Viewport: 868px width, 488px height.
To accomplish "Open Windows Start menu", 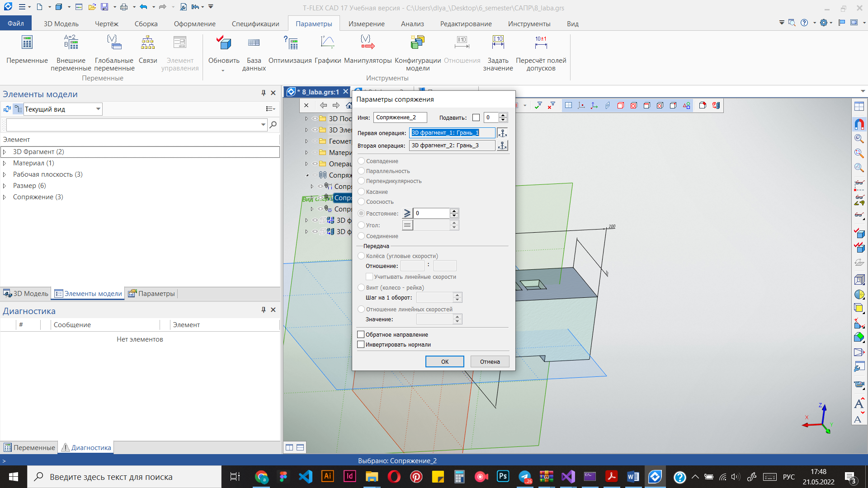I will 14,477.
